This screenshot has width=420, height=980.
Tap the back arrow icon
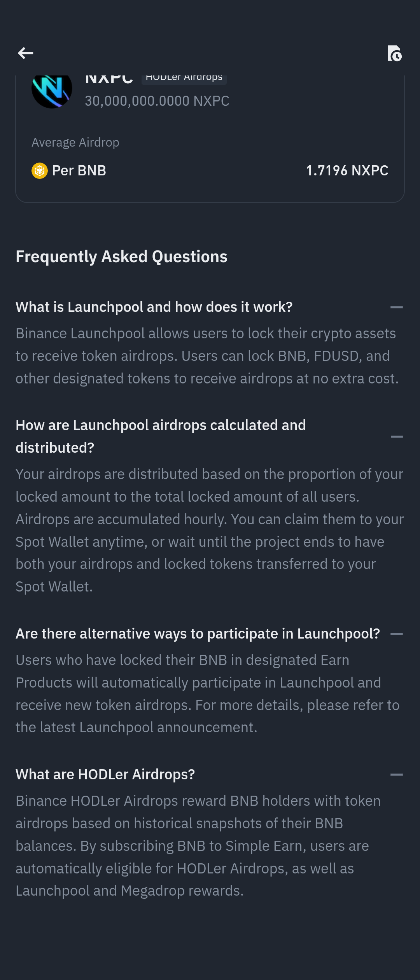tap(25, 53)
